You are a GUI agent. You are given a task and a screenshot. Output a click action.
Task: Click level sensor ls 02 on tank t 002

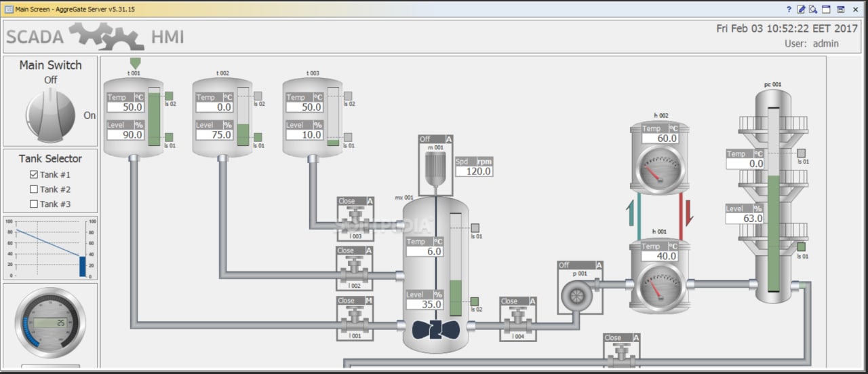point(258,96)
